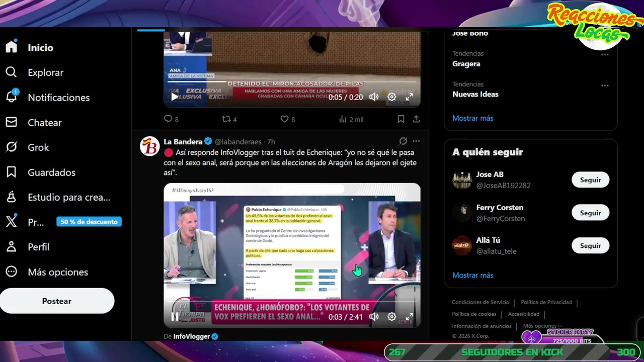This screenshot has width=644, height=362.
Task: Open Jose AB profile avatar
Action: (462, 180)
